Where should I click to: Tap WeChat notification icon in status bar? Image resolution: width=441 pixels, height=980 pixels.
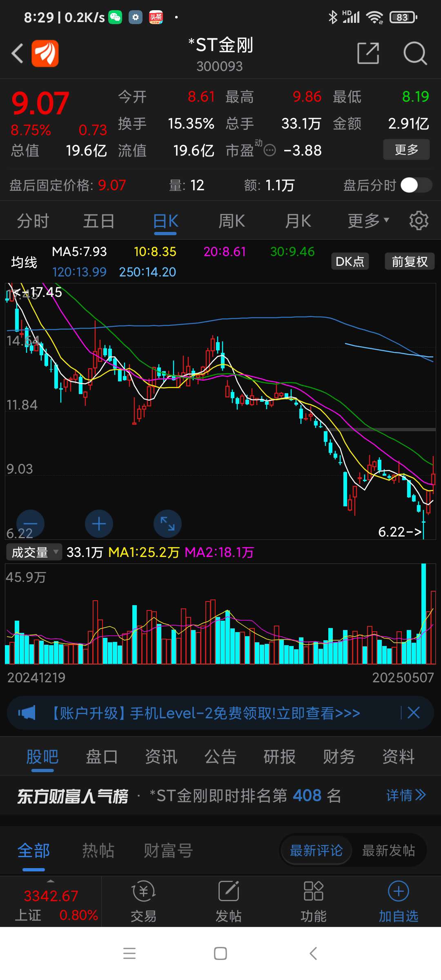pos(115,17)
